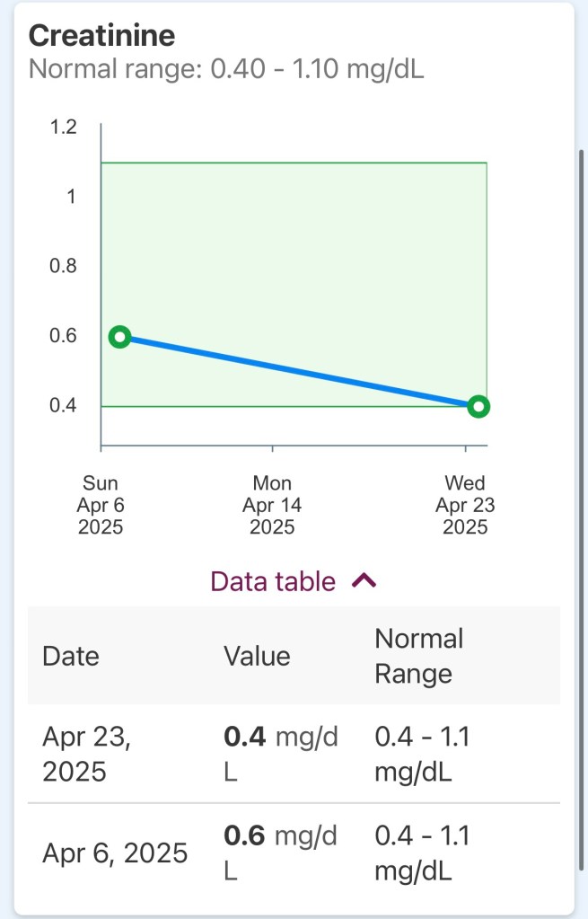Click normal range cell in Apr 6 row
The image size is (588, 919).
[x=420, y=853]
